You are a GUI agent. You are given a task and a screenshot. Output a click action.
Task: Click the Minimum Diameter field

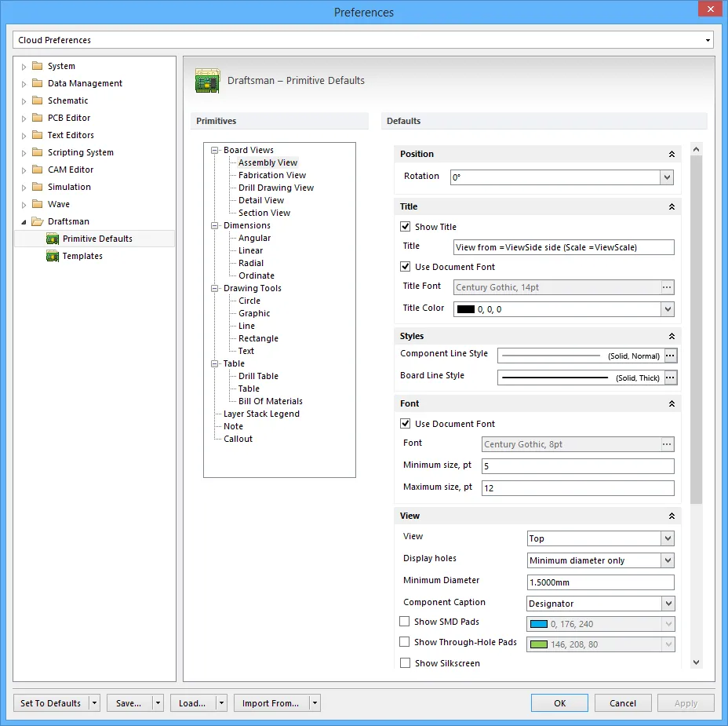(x=600, y=582)
